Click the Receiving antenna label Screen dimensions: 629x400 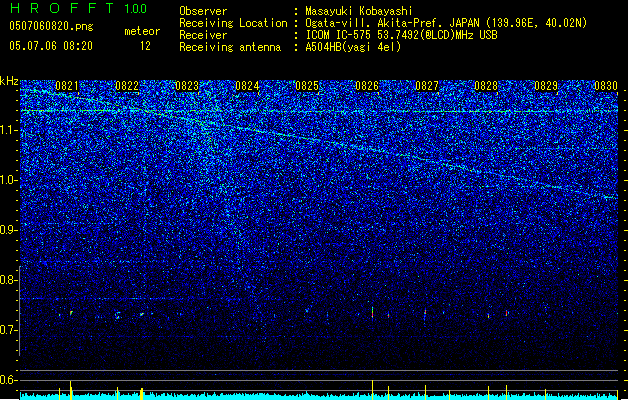pyautogui.click(x=230, y=47)
